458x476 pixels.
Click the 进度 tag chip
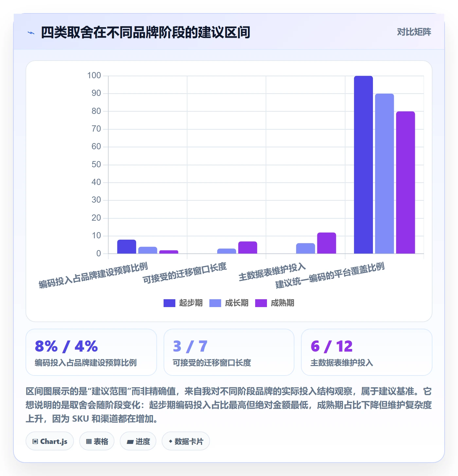tap(138, 441)
